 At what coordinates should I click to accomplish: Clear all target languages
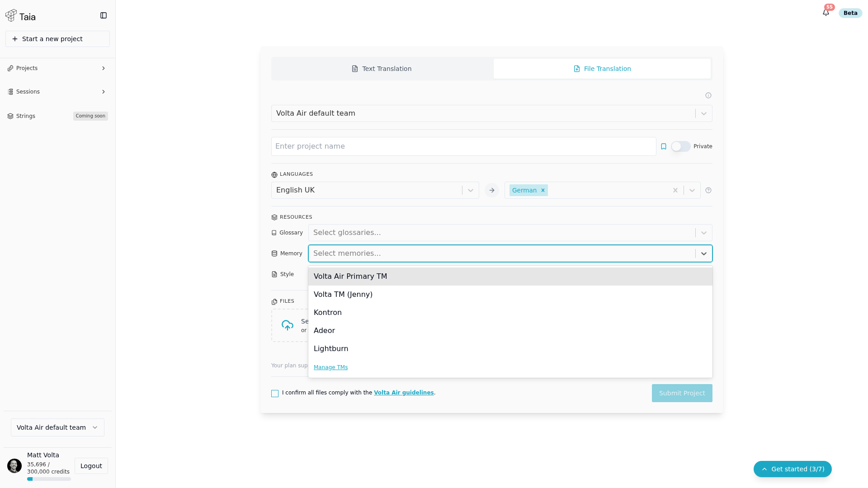[675, 190]
